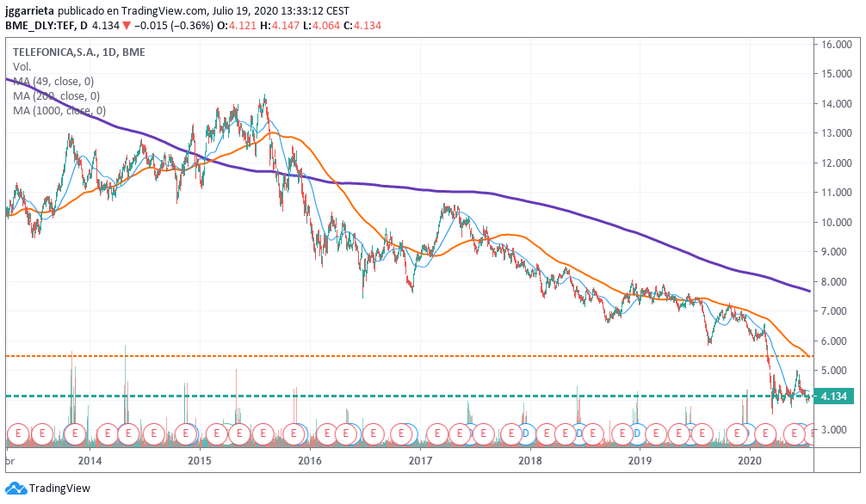Click the E earnings marker just left of the 2018 D marker
This screenshot has width=866, height=504.
click(x=511, y=433)
